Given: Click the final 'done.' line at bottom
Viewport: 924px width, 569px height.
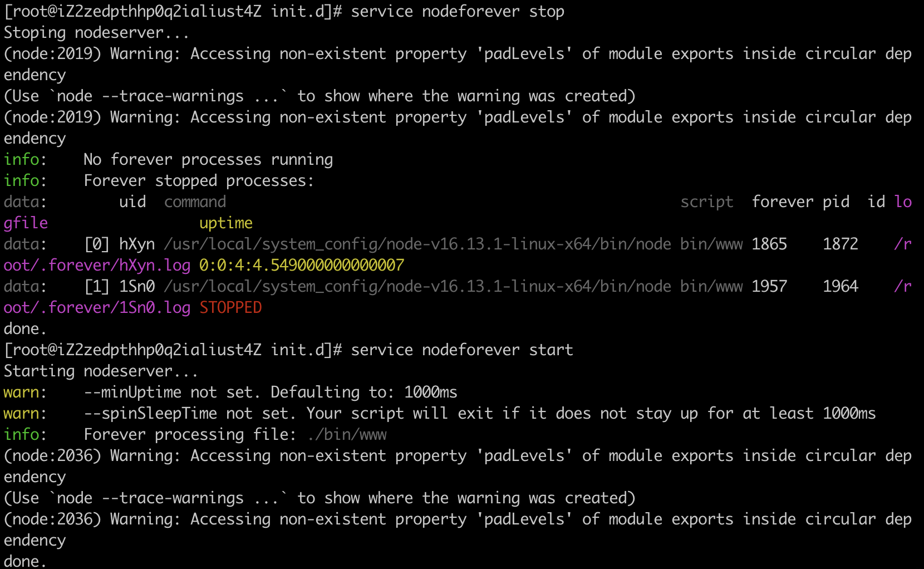Looking at the screenshot, I should click(24, 561).
